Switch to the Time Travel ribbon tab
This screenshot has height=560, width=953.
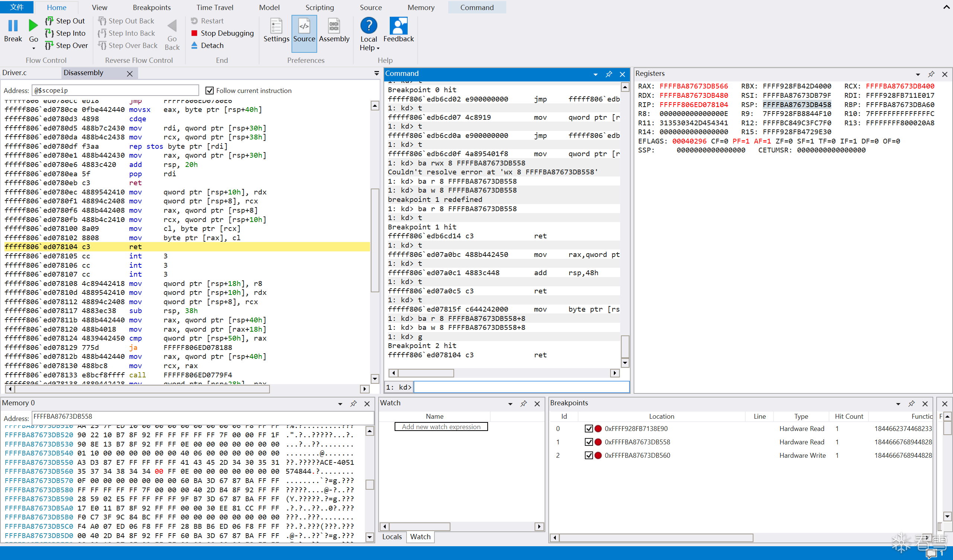214,7
